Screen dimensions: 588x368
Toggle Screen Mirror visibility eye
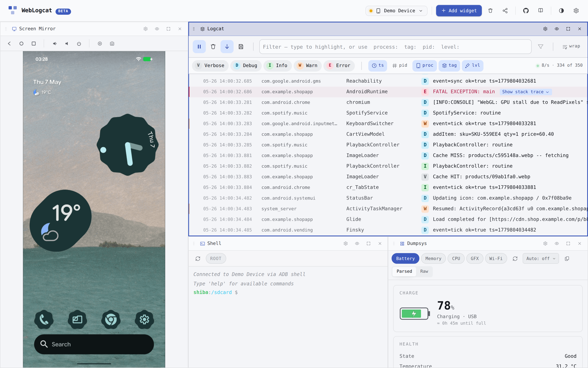click(x=157, y=29)
